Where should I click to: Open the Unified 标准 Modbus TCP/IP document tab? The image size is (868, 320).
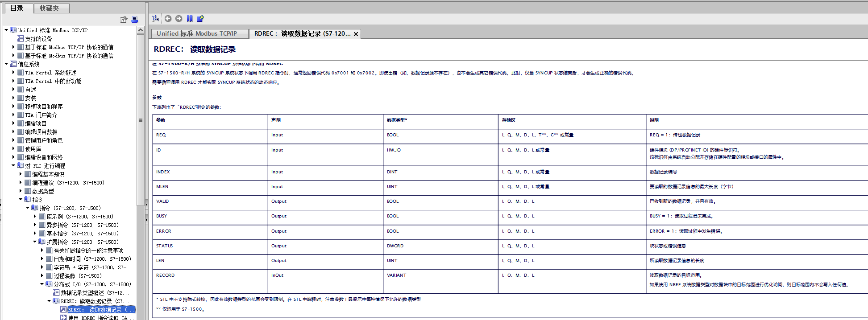[197, 33]
